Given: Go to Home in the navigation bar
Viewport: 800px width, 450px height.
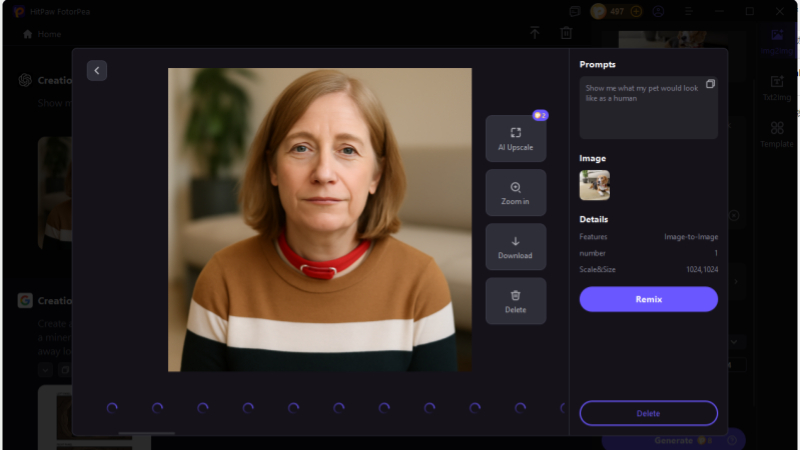Looking at the screenshot, I should coord(42,34).
